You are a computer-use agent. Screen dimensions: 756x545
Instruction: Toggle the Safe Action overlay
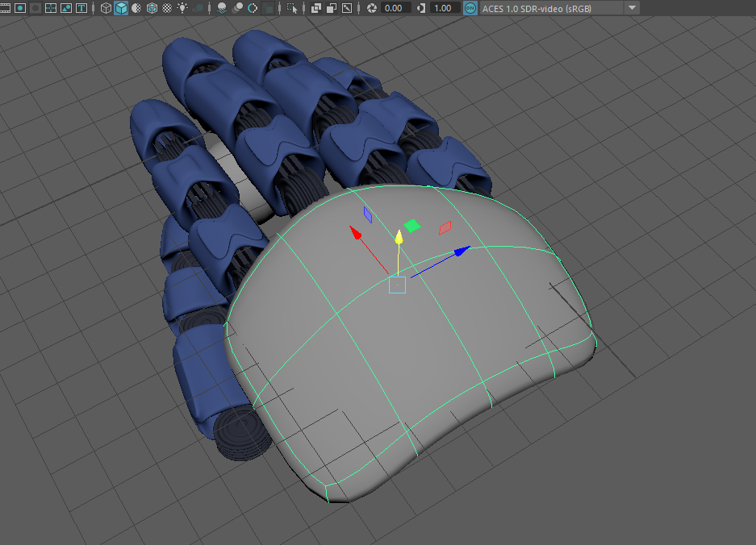[66, 8]
